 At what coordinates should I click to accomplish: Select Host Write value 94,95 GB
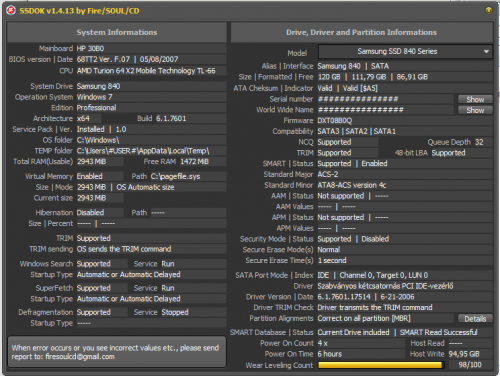(464, 354)
